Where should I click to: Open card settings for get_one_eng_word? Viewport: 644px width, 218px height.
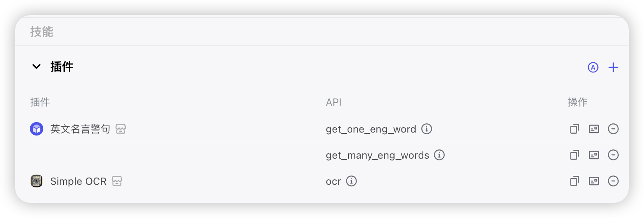pos(594,129)
